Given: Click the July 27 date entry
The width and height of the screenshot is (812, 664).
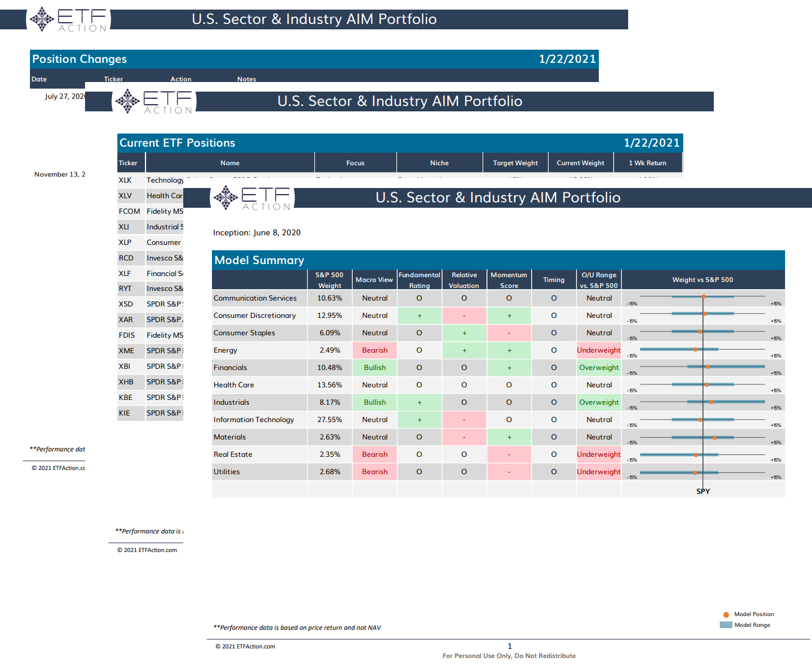Looking at the screenshot, I should (x=65, y=96).
